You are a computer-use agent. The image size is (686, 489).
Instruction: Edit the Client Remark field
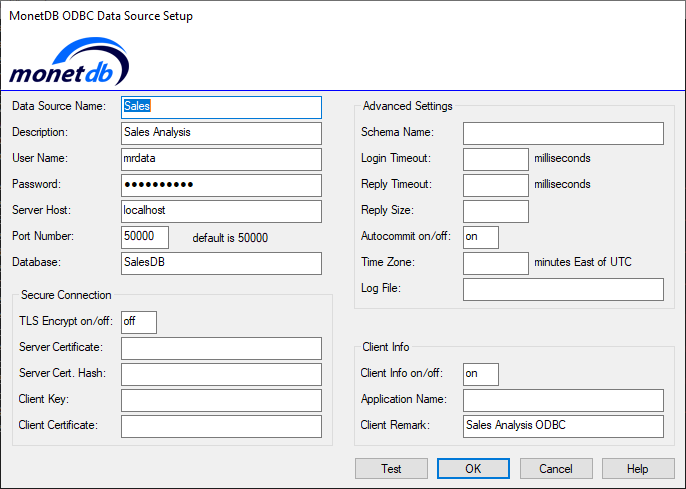(x=563, y=426)
